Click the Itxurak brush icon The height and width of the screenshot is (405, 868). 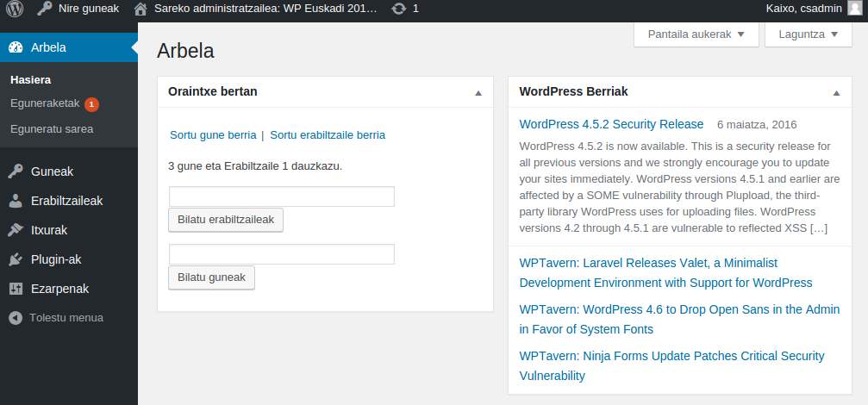point(16,230)
